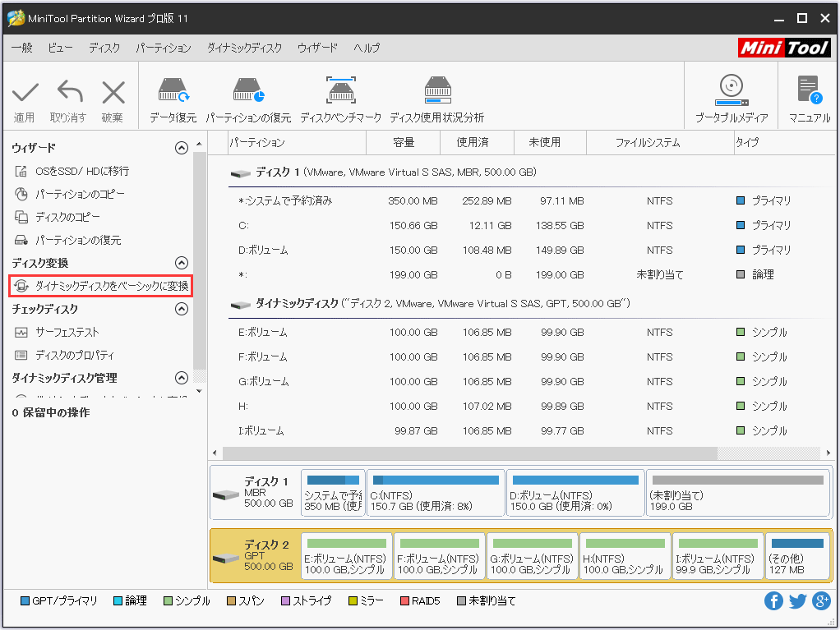This screenshot has width=840, height=630.
Task: Open the General (一般) menu
Action: 22,48
